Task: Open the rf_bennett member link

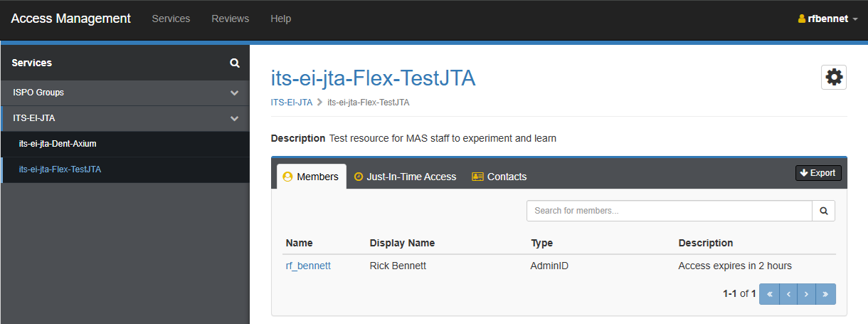Action: point(308,266)
